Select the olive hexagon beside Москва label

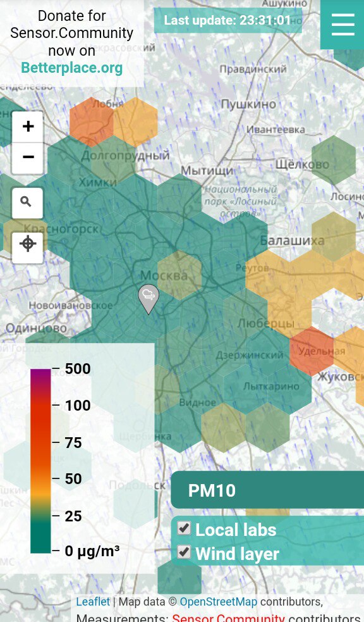click(x=179, y=275)
